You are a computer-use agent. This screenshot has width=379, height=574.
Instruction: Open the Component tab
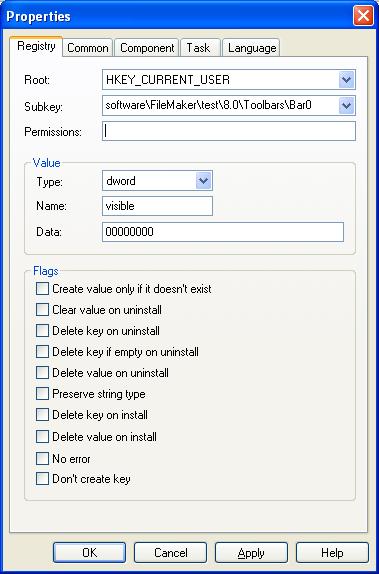(x=147, y=48)
